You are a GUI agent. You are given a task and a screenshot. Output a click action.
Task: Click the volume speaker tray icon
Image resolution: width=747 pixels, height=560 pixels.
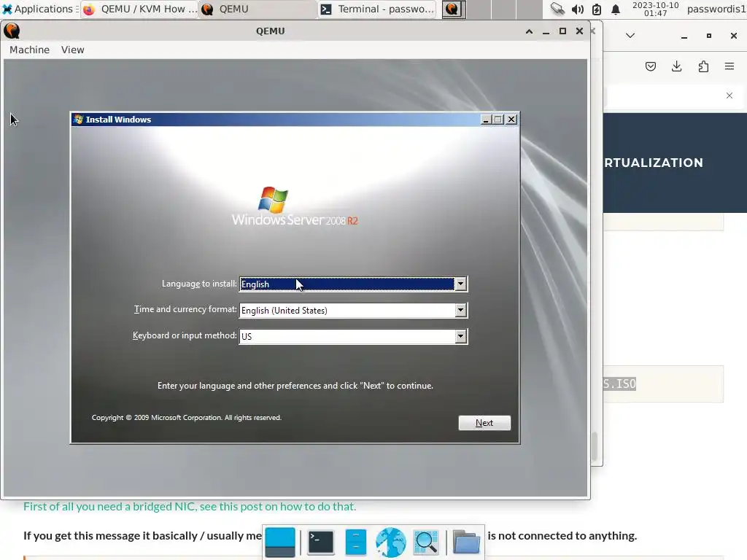578,9
